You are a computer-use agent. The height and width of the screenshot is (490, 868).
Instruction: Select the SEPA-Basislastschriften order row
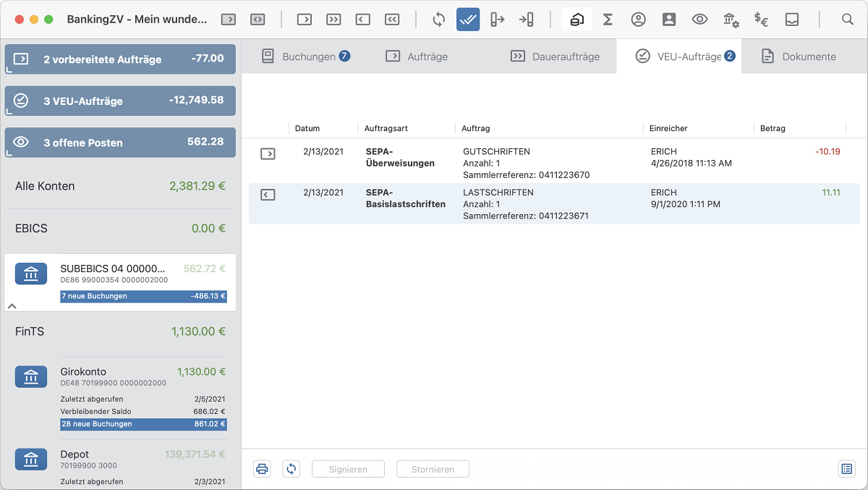click(x=553, y=203)
